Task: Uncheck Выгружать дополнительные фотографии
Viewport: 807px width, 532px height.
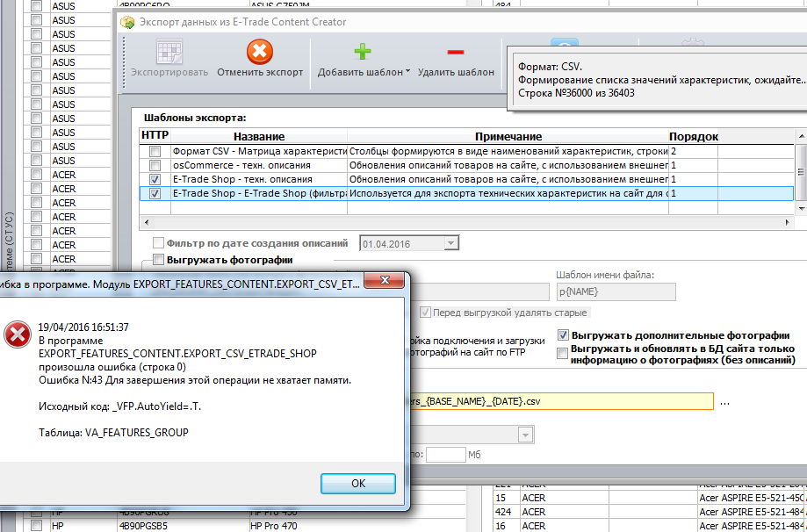Action: point(563,335)
